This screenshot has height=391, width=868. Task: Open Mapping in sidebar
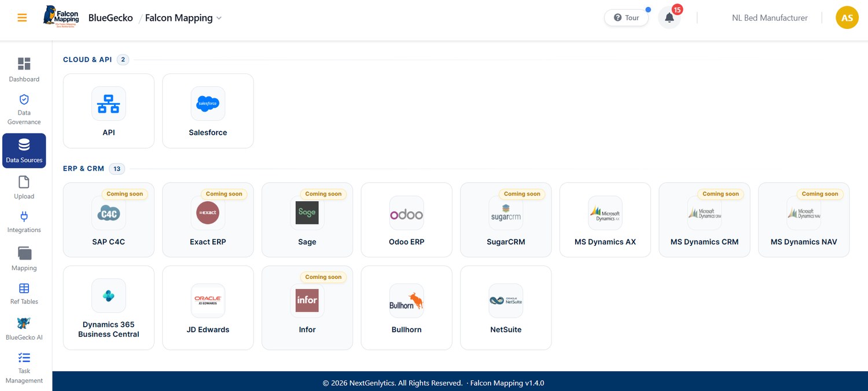tap(24, 259)
